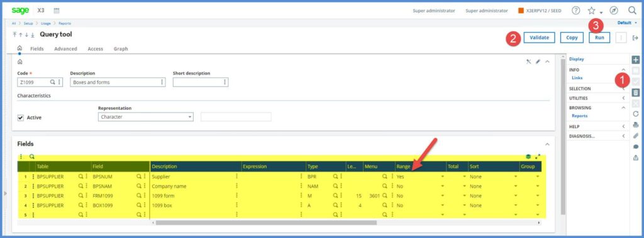Switch to the Graph tab
Image resolution: width=644 pixels, height=238 pixels.
point(121,49)
